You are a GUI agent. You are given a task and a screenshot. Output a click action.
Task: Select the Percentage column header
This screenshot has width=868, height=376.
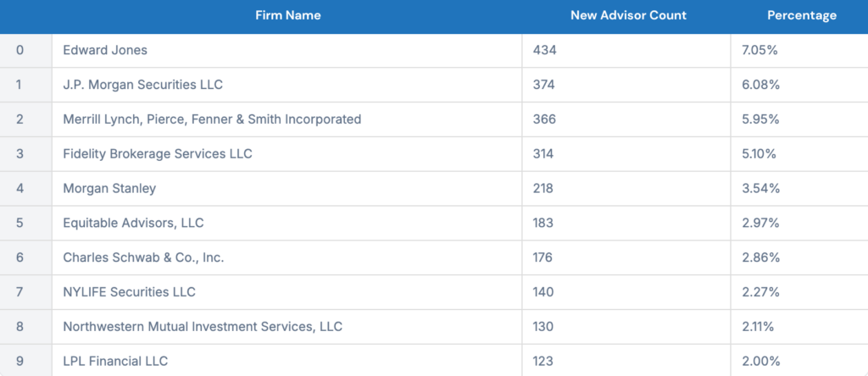[x=802, y=15]
